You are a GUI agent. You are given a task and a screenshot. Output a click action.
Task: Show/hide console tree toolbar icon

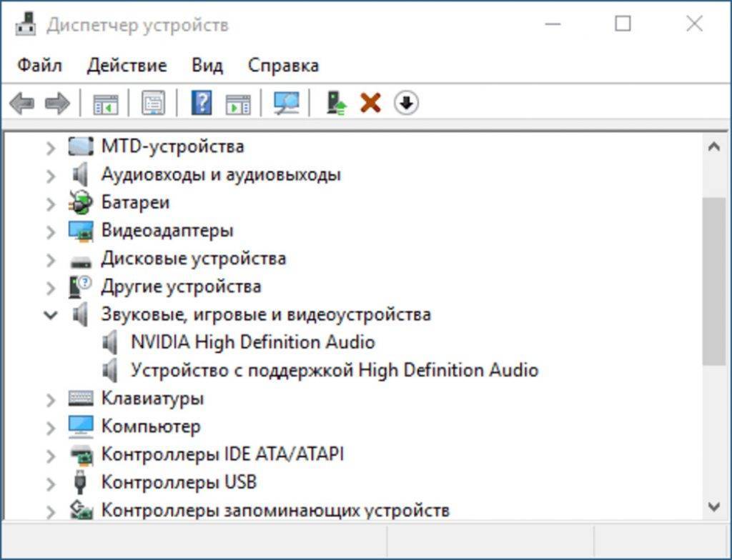tap(106, 104)
